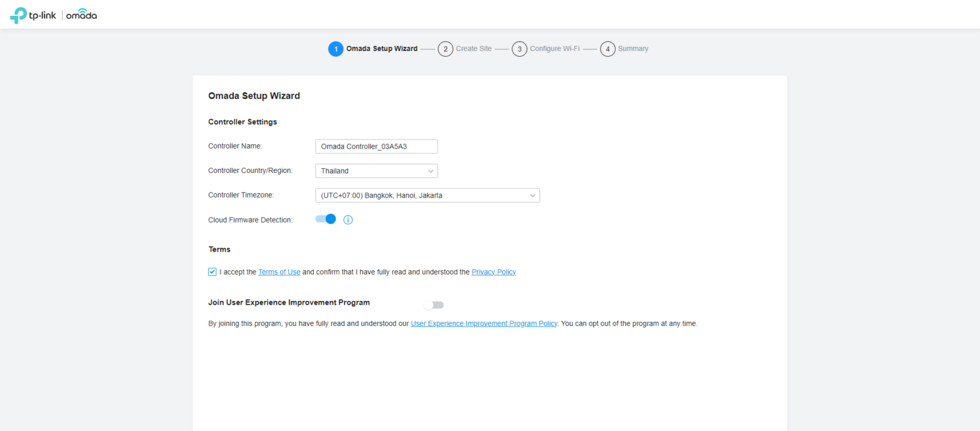
Task: Uncheck the accept Terms checkbox
Action: point(212,272)
